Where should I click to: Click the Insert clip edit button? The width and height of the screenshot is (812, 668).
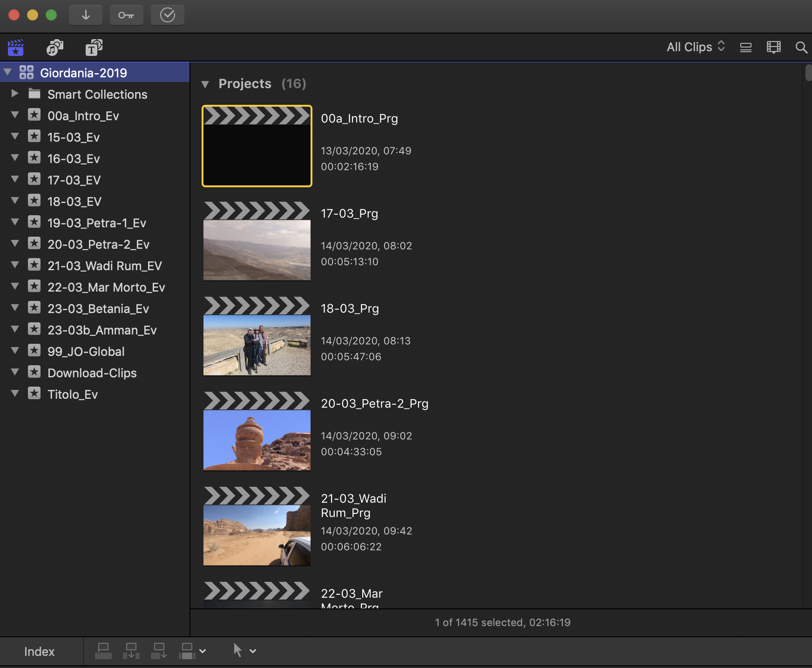coord(131,651)
